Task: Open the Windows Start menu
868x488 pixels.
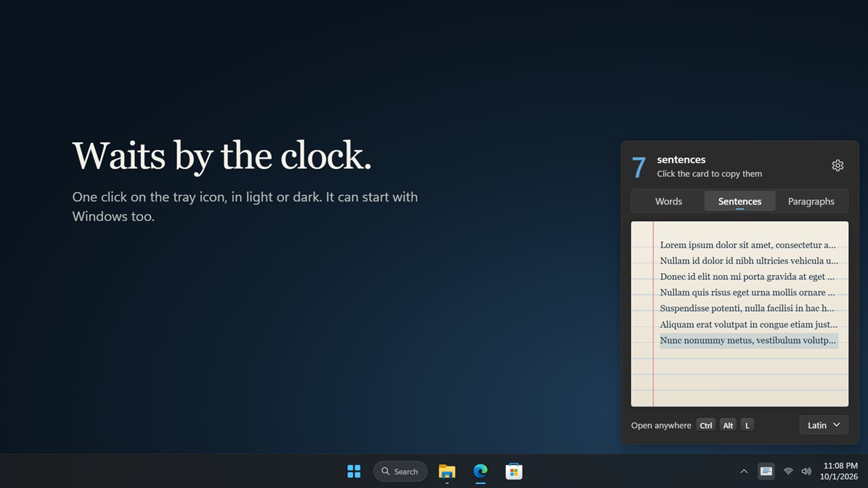Action: click(x=354, y=471)
